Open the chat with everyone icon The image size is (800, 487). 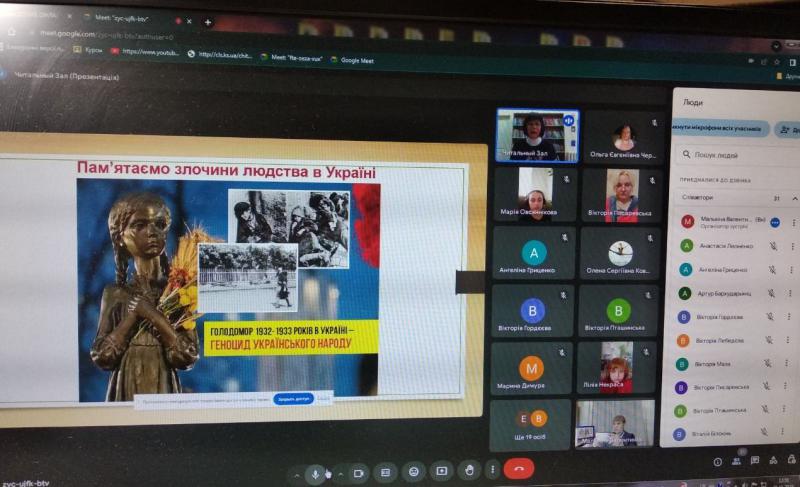tap(755, 460)
